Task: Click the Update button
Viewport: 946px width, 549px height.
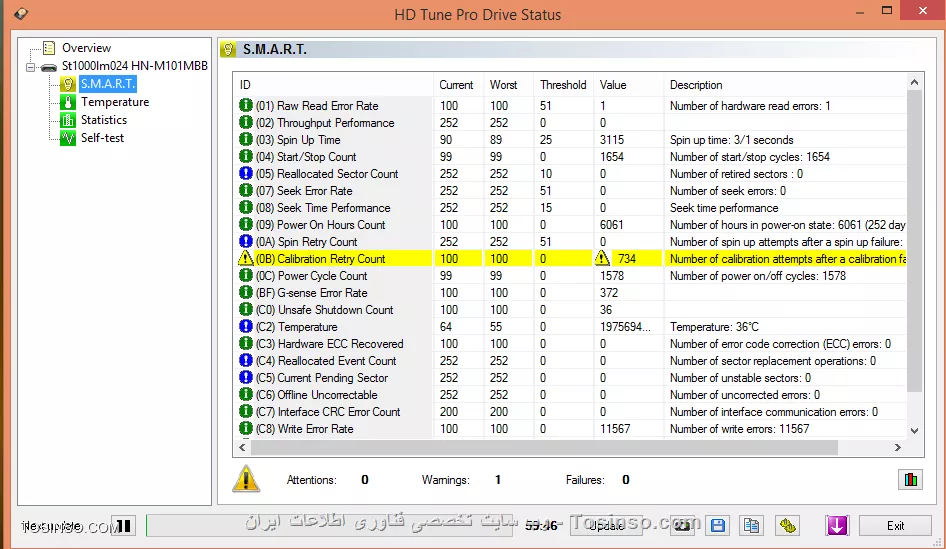Action: click(606, 525)
